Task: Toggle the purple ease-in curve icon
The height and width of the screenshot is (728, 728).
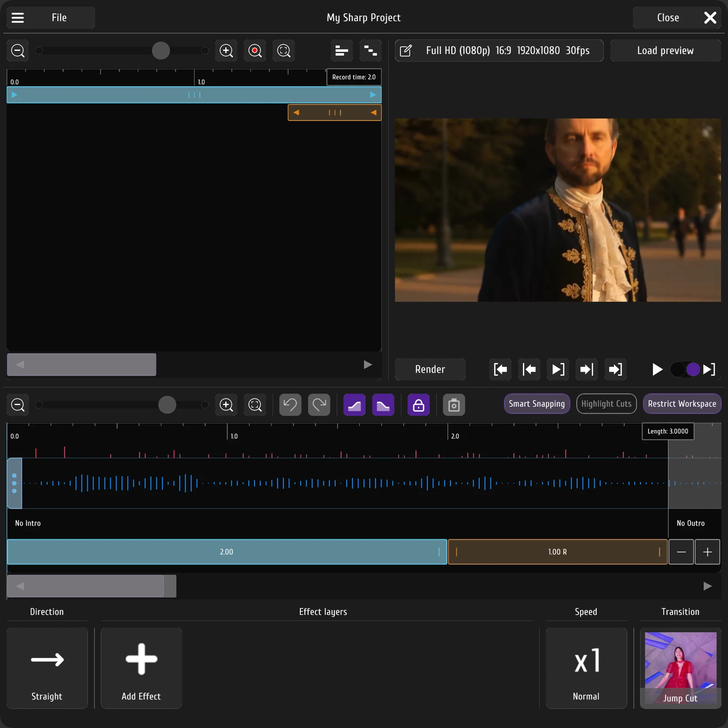Action: pyautogui.click(x=354, y=405)
